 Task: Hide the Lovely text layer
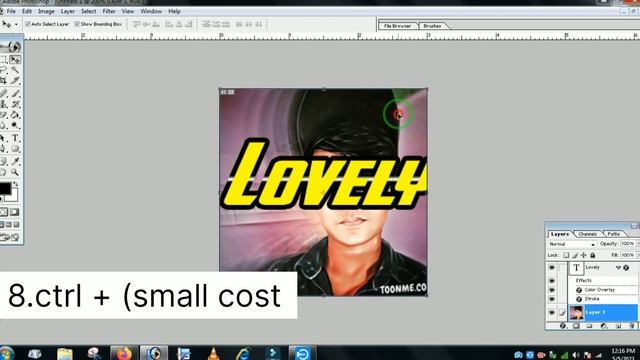click(x=552, y=268)
